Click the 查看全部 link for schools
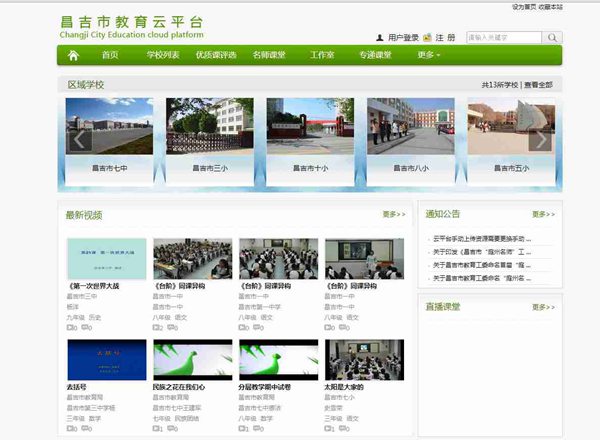Viewport: 600px width, 440px height. tap(537, 85)
